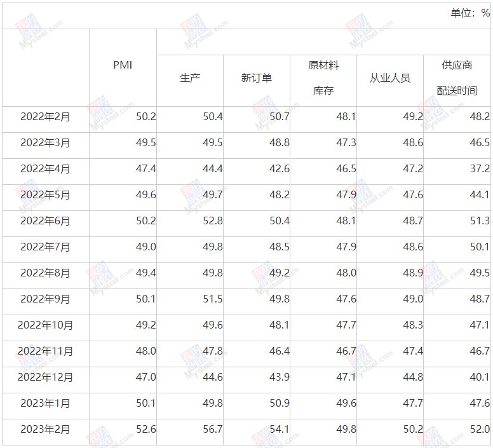Click 新订单 value 48.5 in 2022年7月 row
Image resolution: width=493 pixels, height=448 pixels.
(x=279, y=247)
